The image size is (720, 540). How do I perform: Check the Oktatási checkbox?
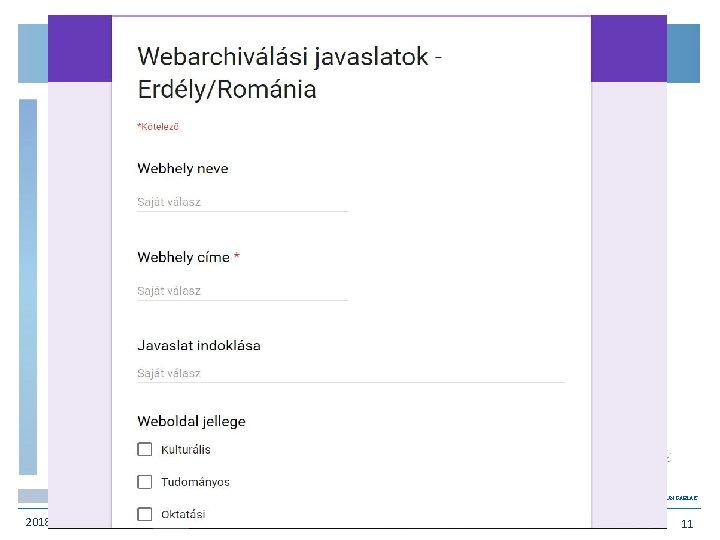pyautogui.click(x=145, y=514)
